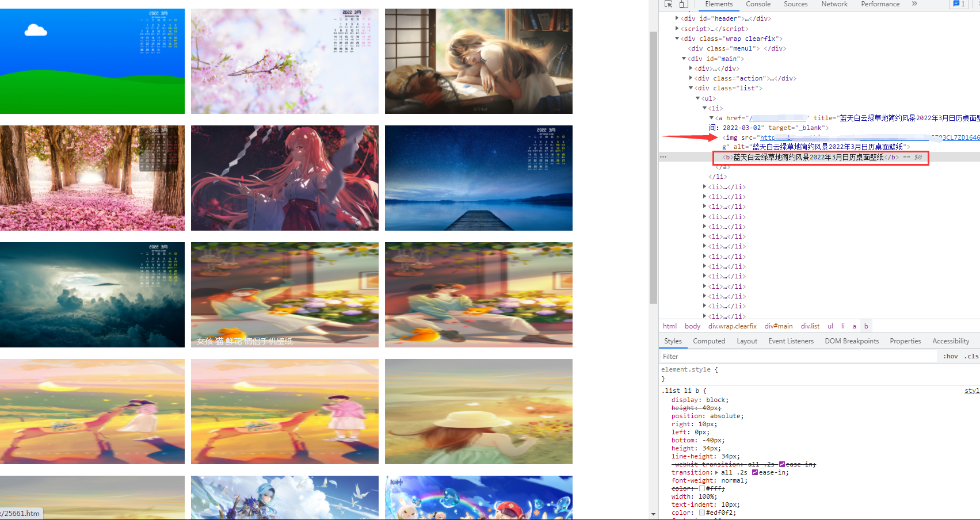Expand the script node
This screenshot has width=980, height=520.
[677, 29]
